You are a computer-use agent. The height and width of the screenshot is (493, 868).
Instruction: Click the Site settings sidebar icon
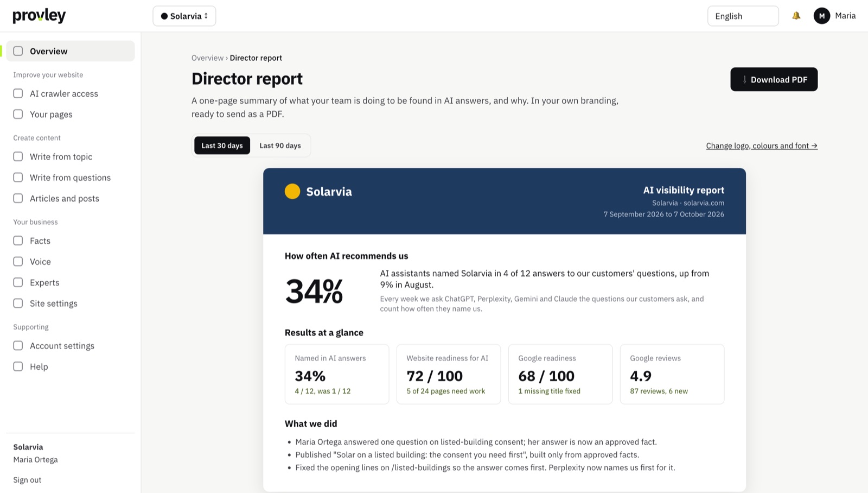click(x=18, y=303)
